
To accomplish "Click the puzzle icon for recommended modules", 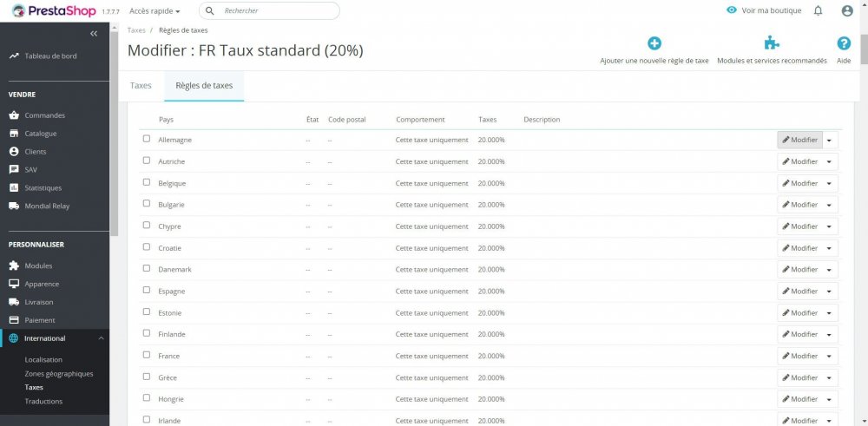I will (772, 43).
